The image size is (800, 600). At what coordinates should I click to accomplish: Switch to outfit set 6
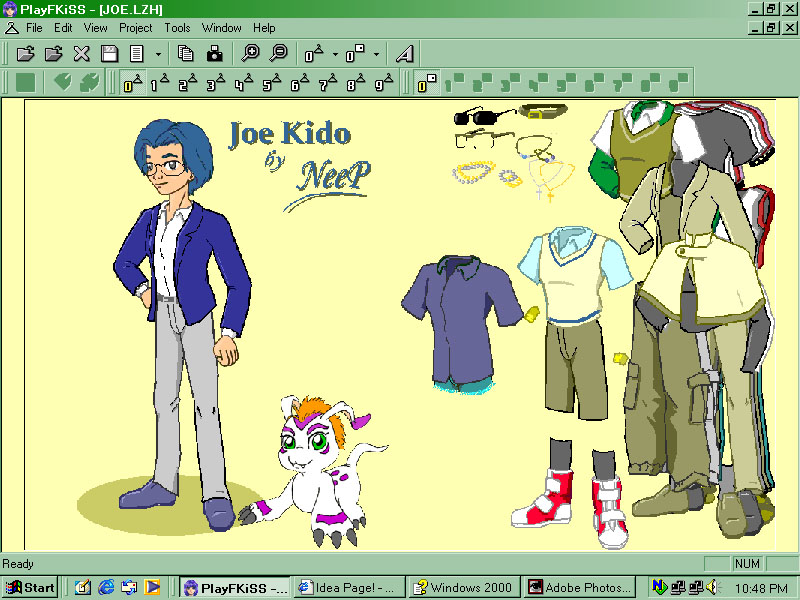click(x=300, y=82)
